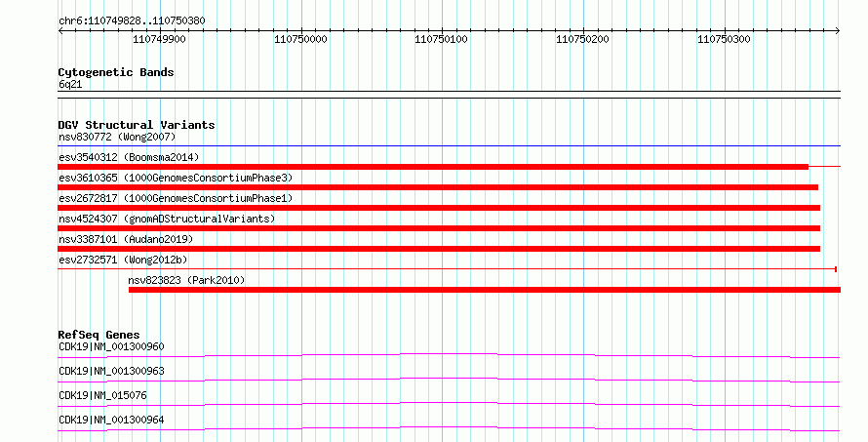The height and width of the screenshot is (442, 868).
Task: Click the 110750200 ruler position label
Action: point(582,39)
